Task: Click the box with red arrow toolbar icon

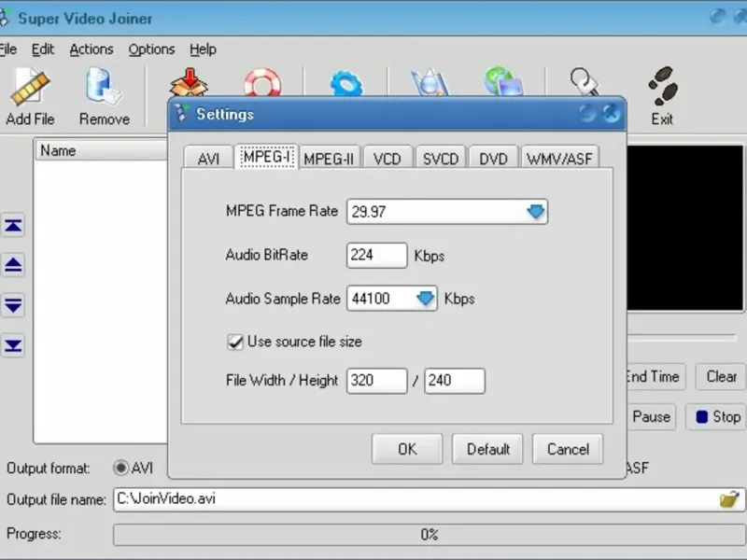Action: [190, 82]
